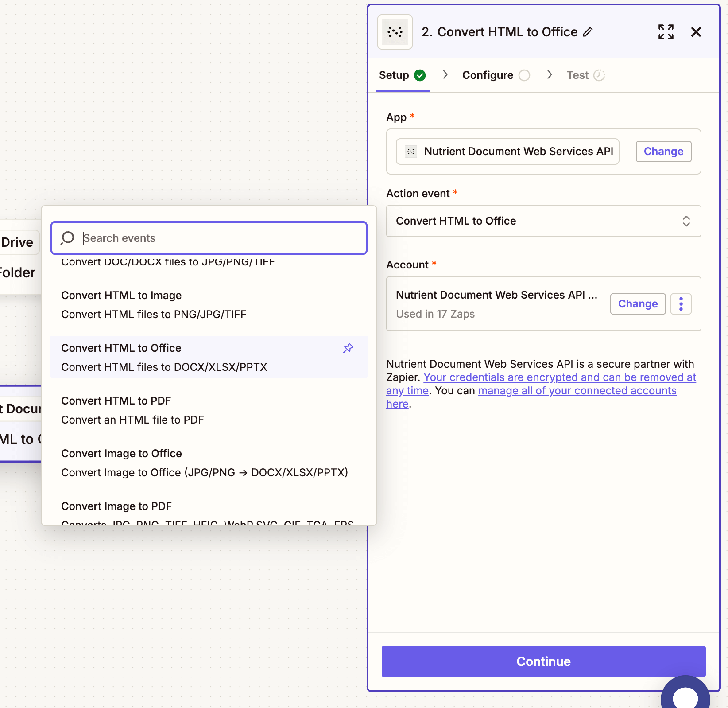Rename the step using the pencil icon

(588, 32)
